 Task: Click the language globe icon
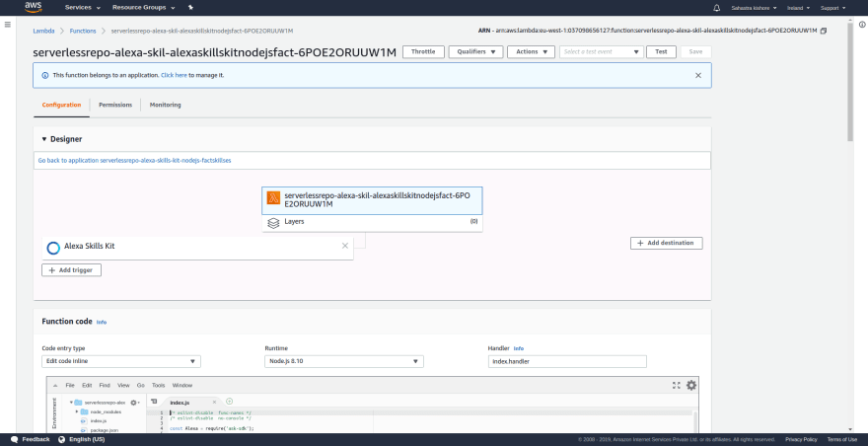tap(61, 439)
